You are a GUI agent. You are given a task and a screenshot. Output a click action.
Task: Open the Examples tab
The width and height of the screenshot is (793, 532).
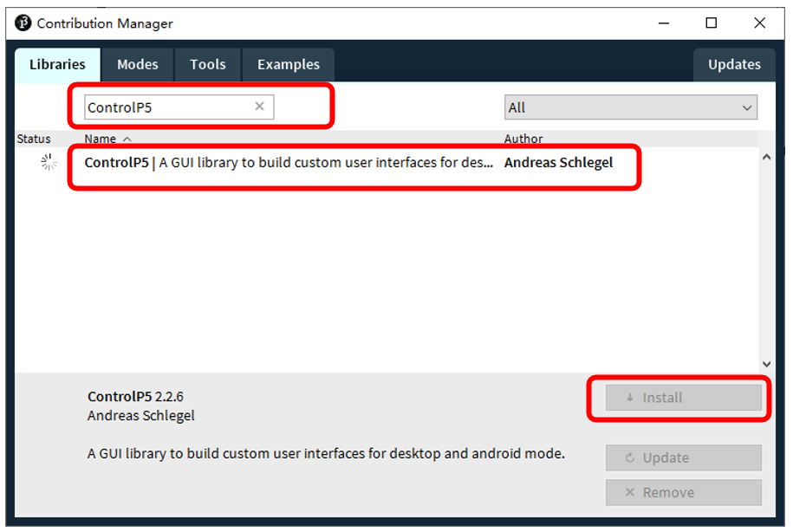coord(289,65)
